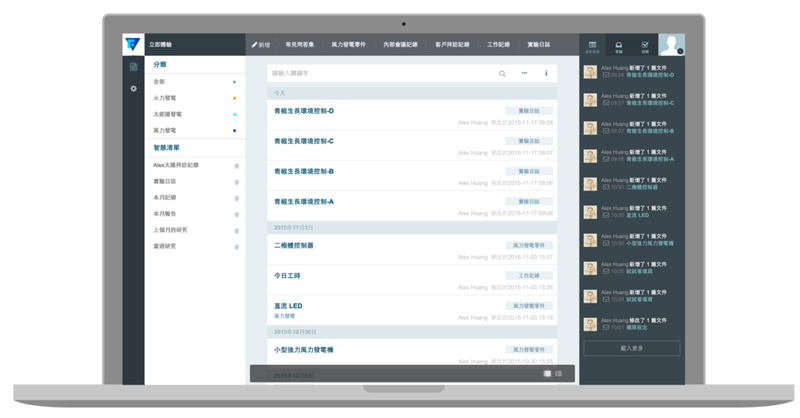Open the 客戶拜訪記錄 tab
The image size is (800, 418).
(452, 45)
